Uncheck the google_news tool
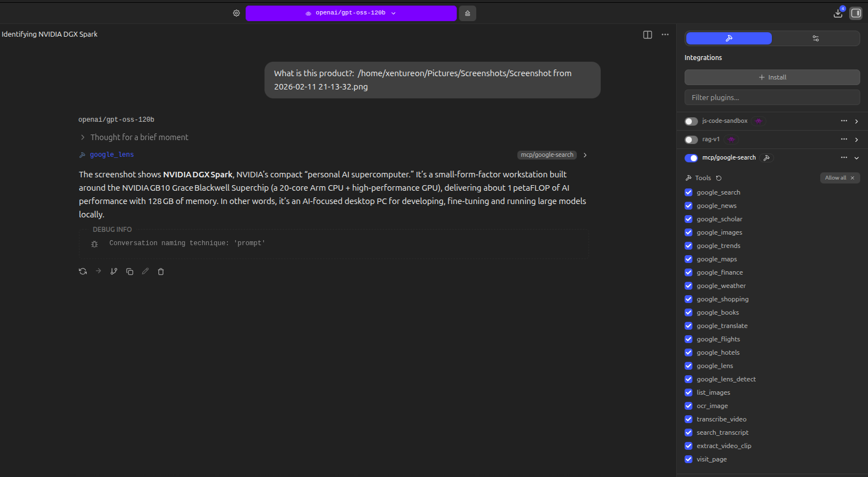 689,206
